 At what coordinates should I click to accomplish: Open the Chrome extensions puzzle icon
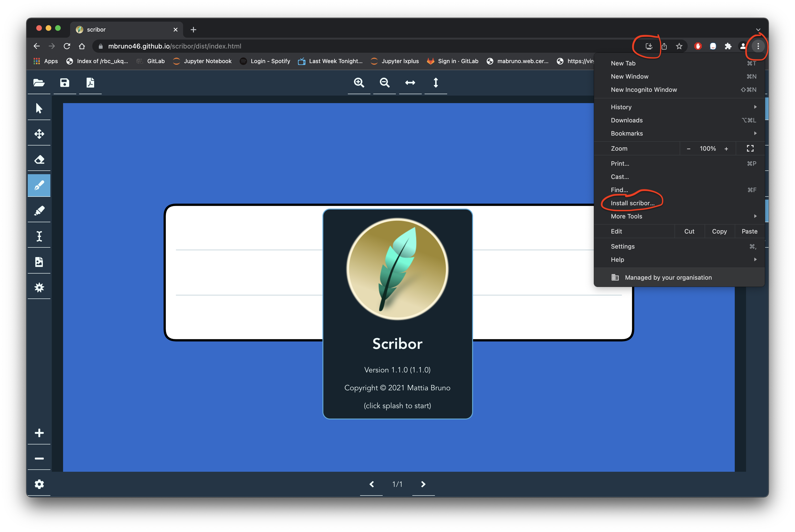click(728, 46)
